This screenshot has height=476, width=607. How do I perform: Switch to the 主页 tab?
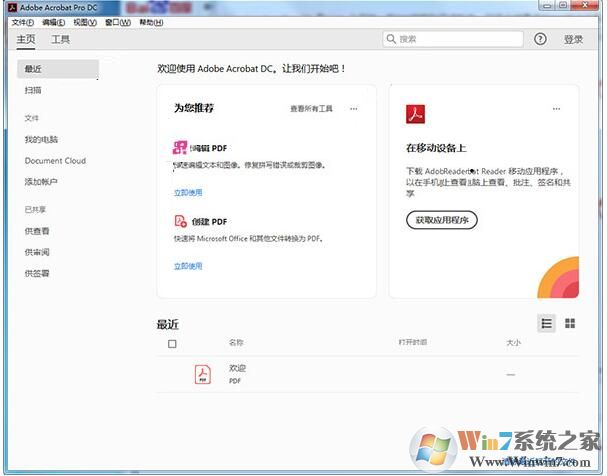(x=26, y=39)
